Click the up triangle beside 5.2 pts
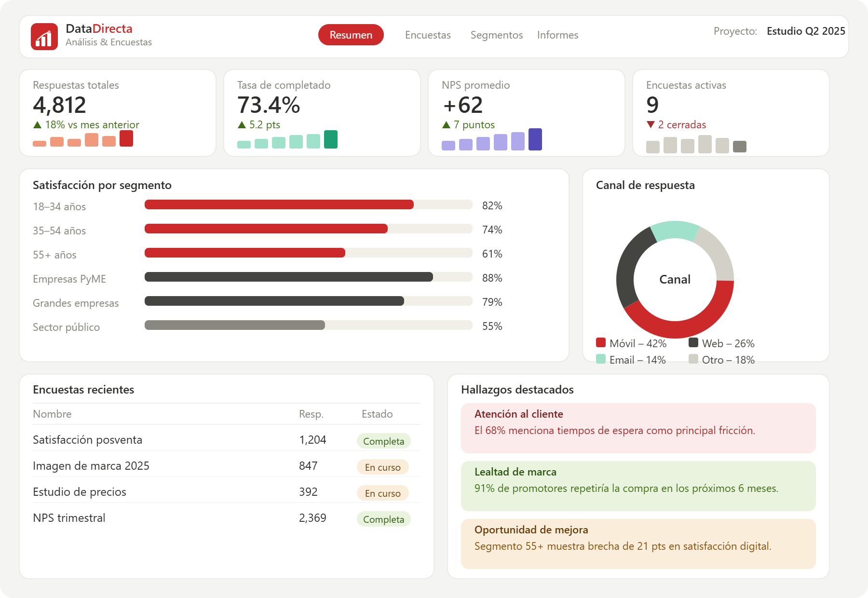 (x=242, y=125)
